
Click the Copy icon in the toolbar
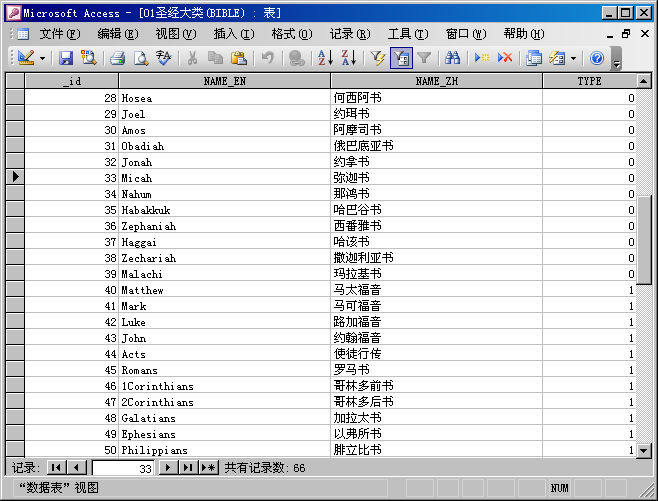[x=216, y=58]
